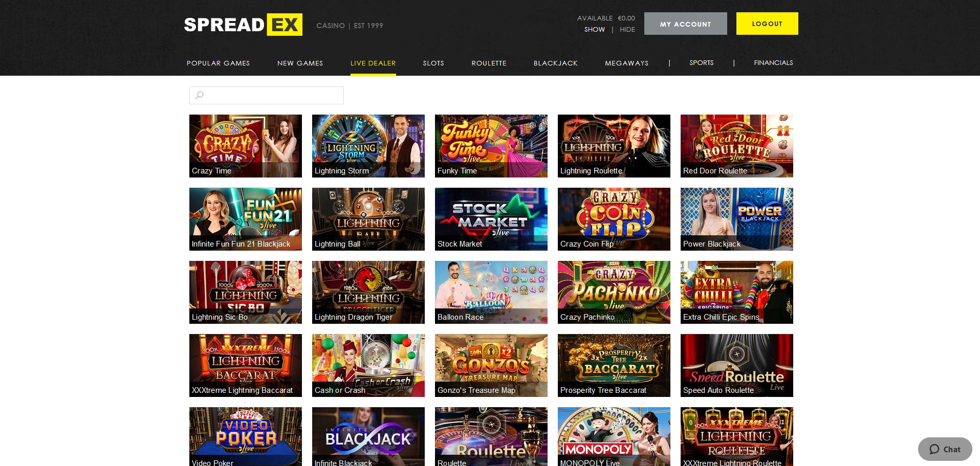Focus the game search field

click(x=267, y=95)
